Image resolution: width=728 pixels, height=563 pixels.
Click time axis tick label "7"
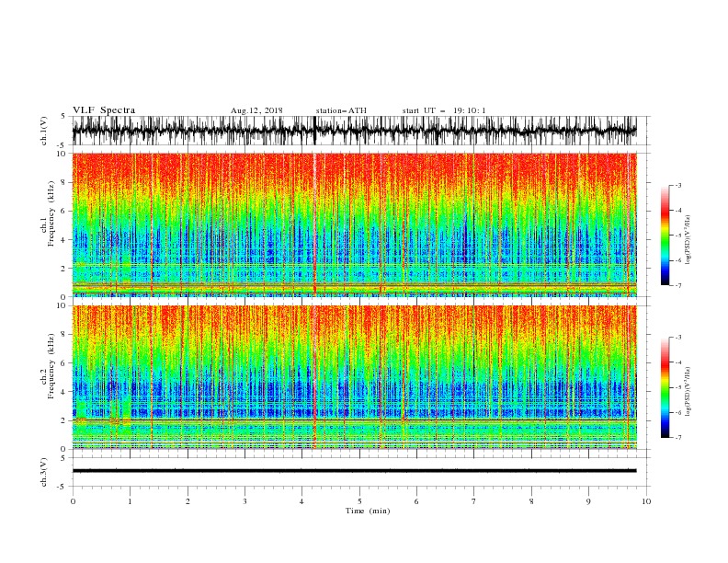click(x=474, y=501)
